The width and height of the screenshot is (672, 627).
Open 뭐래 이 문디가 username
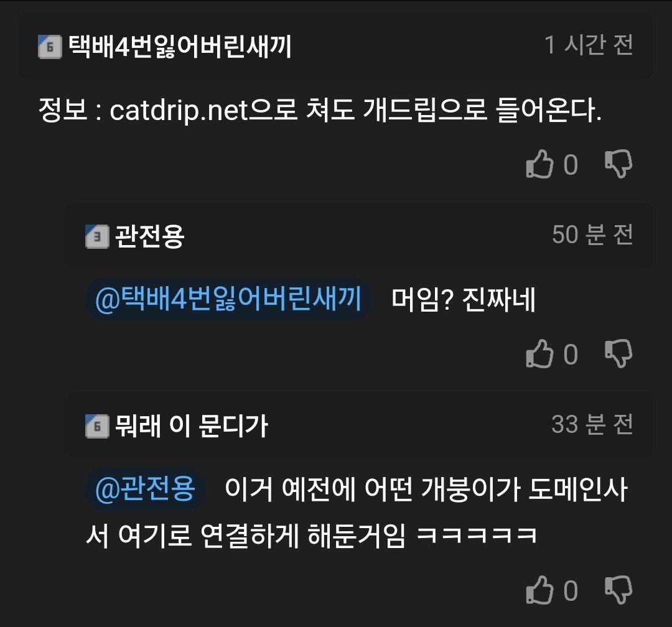pyautogui.click(x=192, y=426)
